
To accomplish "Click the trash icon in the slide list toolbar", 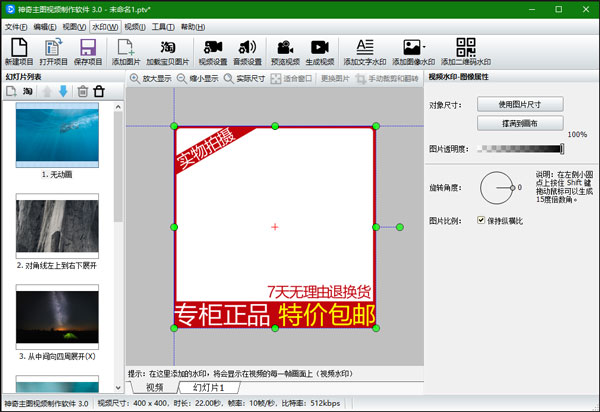I will coord(98,91).
